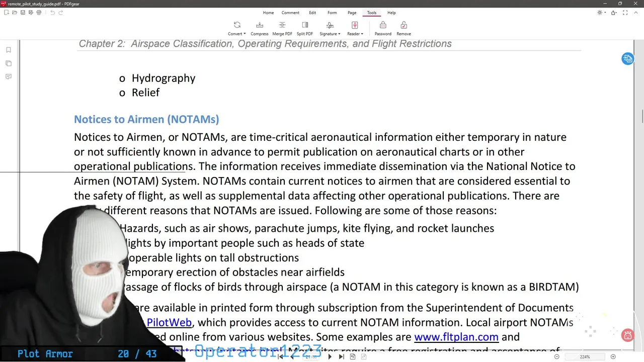Image resolution: width=644 pixels, height=362 pixels.
Task: Open the Convert tool dropdown
Action: (236, 29)
